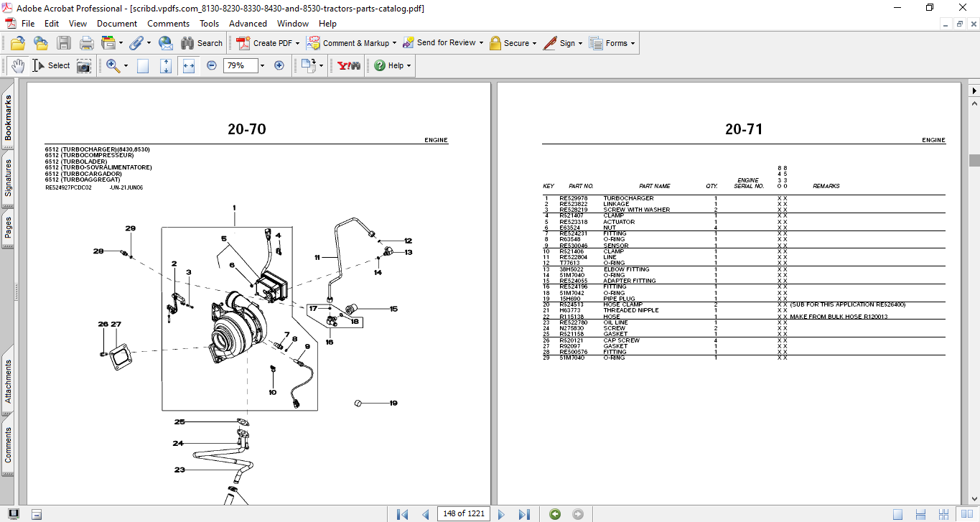
Task: Print the document using the Print icon
Action: [x=85, y=43]
